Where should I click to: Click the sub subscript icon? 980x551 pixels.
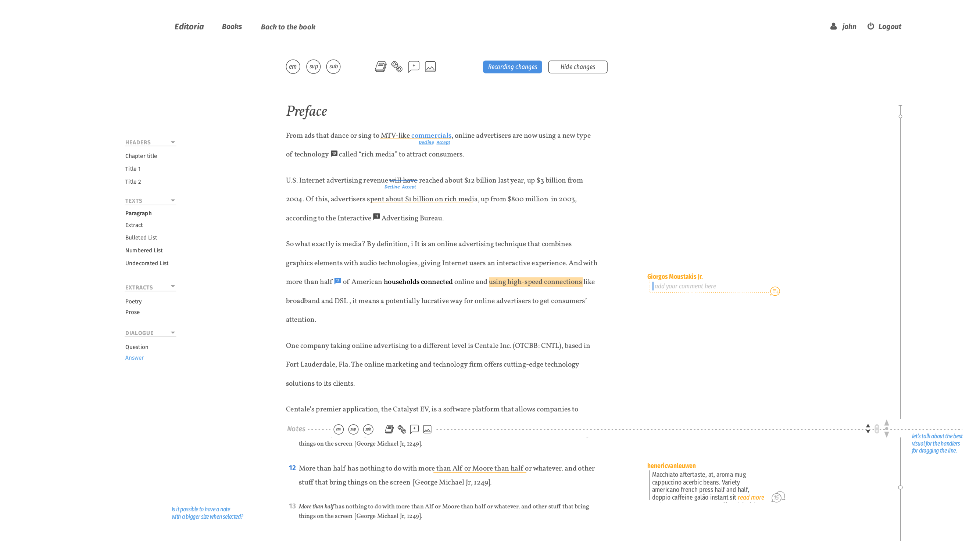[333, 66]
